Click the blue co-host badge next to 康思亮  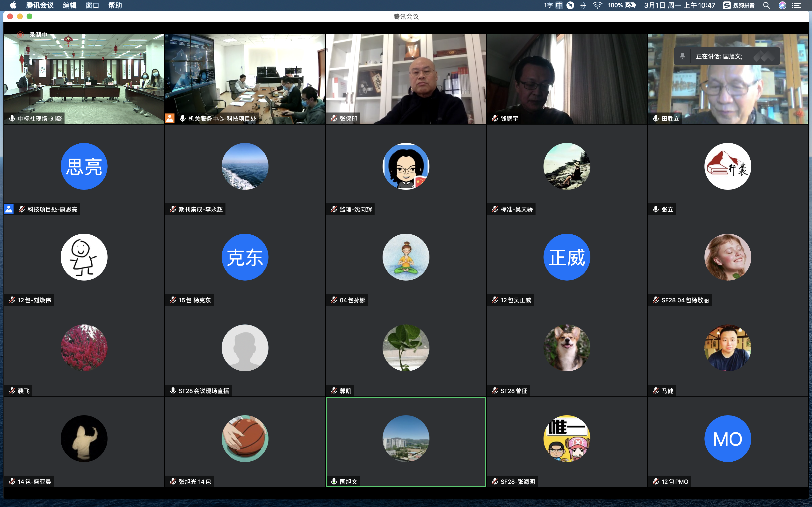[9, 209]
